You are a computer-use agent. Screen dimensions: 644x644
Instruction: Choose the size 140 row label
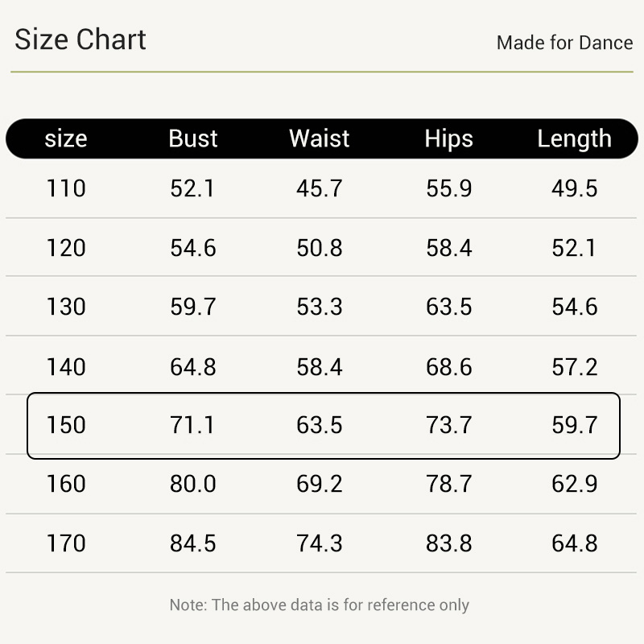[66, 367]
